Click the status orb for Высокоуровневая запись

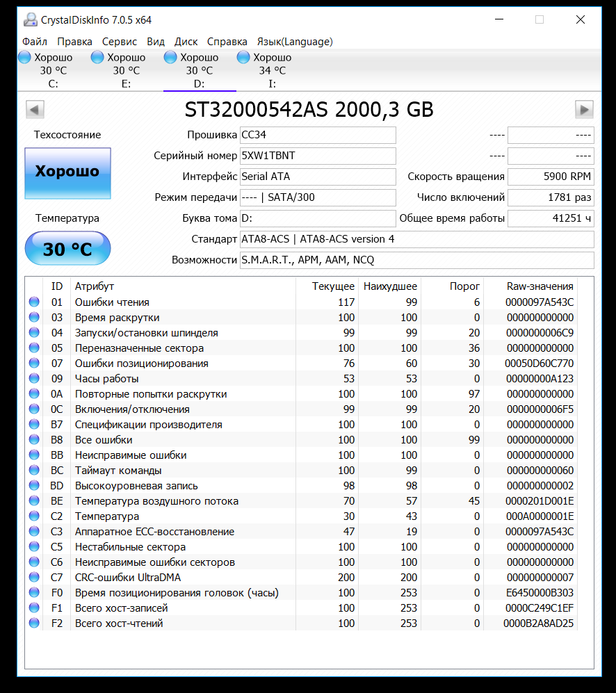(34, 485)
